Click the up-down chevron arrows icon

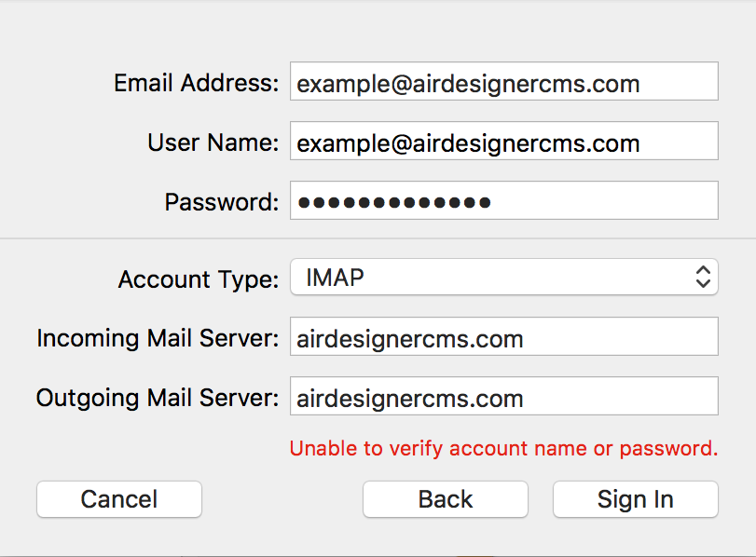tap(703, 277)
